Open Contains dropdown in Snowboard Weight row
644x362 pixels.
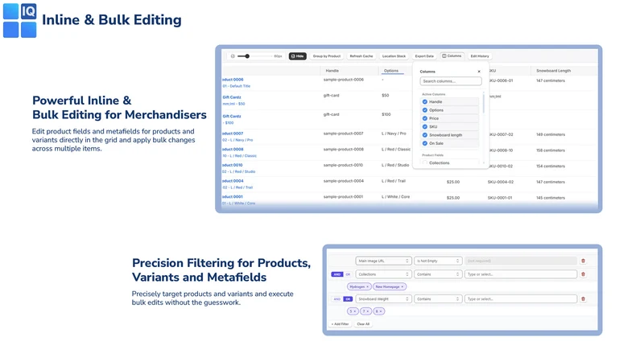point(438,298)
